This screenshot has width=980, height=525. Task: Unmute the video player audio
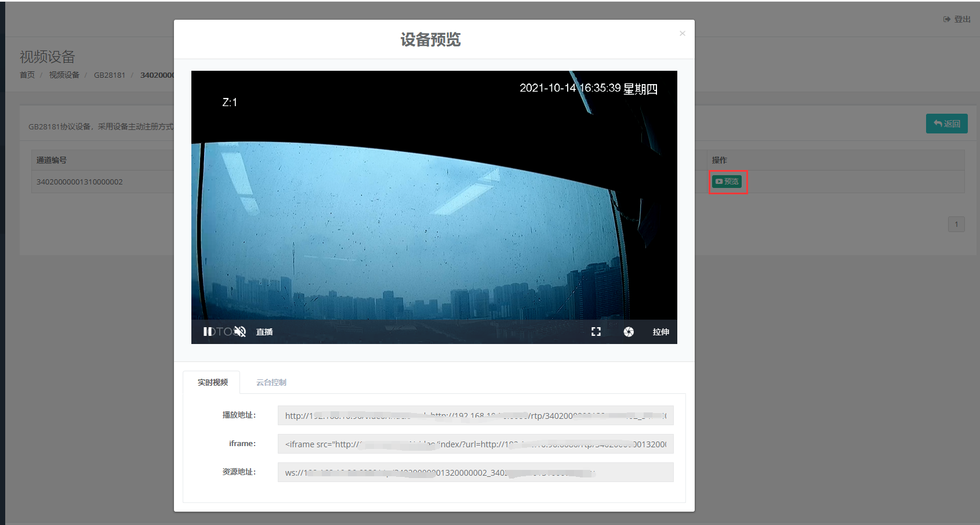[x=240, y=332]
